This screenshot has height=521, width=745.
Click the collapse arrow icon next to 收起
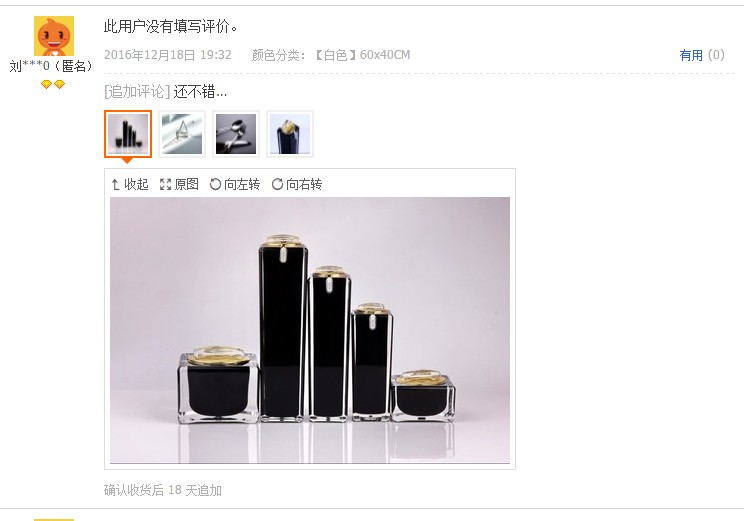[x=115, y=184]
